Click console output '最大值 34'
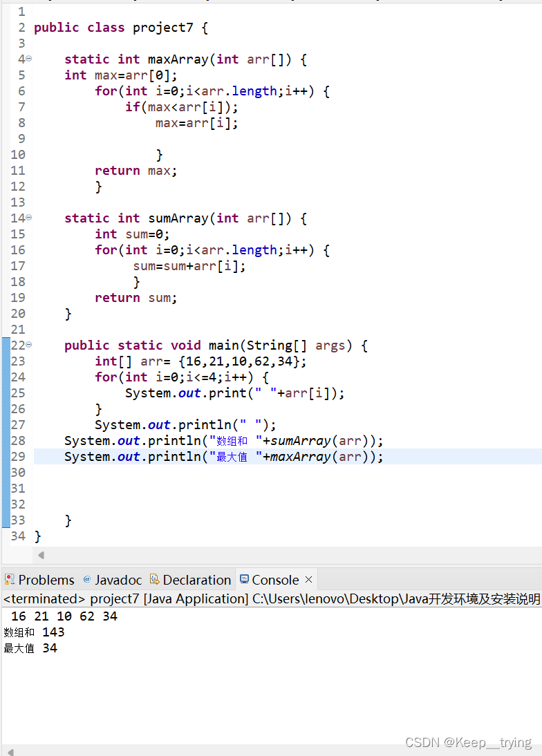 click(x=30, y=648)
